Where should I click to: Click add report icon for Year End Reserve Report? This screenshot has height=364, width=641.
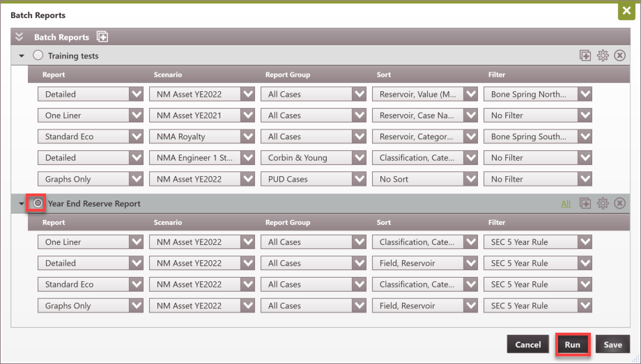(x=585, y=203)
